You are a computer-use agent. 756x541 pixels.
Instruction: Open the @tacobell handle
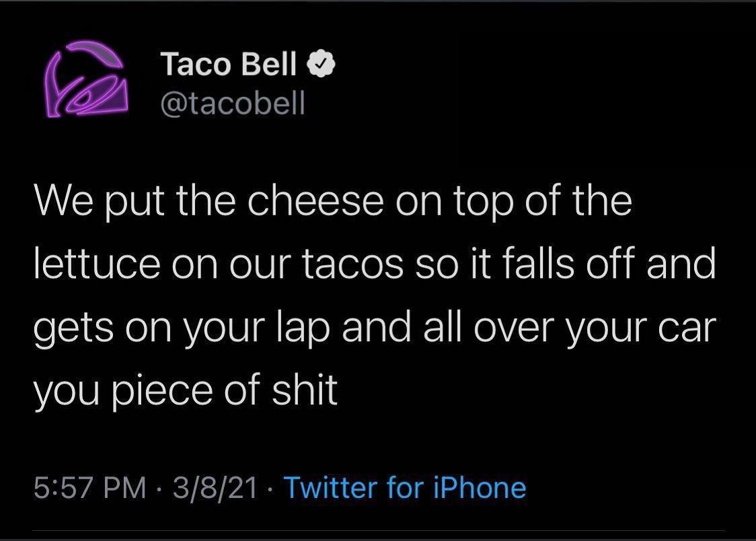[233, 104]
